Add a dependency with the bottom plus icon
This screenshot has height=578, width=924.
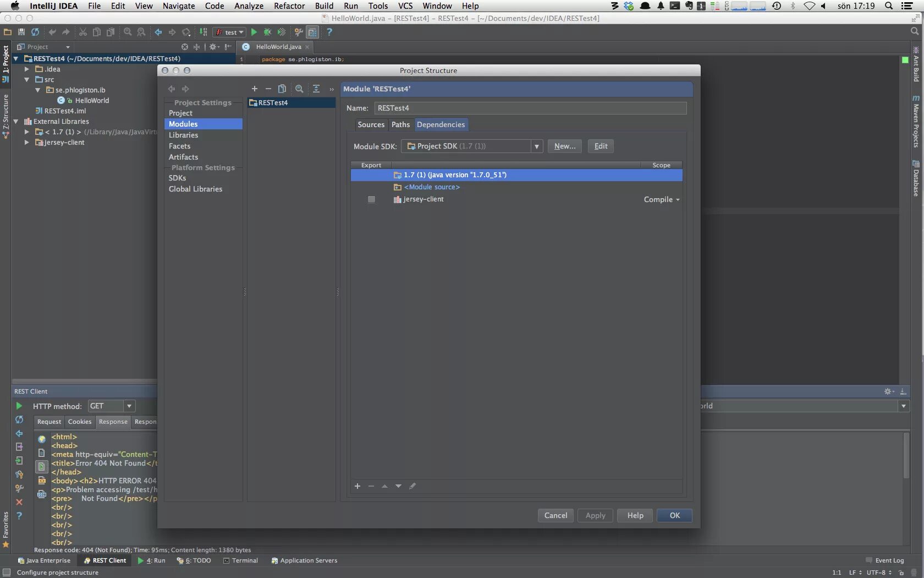(358, 486)
